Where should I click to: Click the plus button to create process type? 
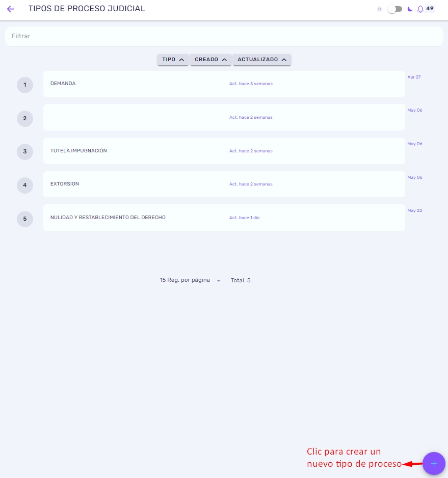[434, 463]
